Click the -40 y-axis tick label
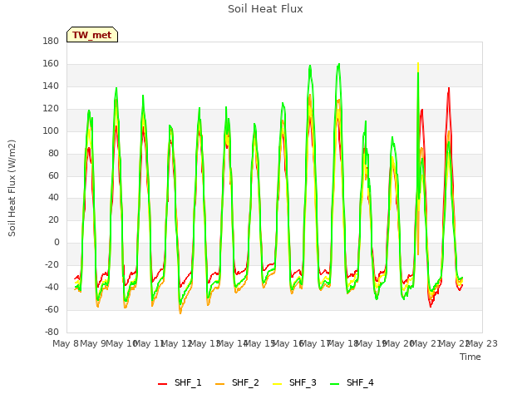This screenshot has width=532, height=399. (x=52, y=287)
